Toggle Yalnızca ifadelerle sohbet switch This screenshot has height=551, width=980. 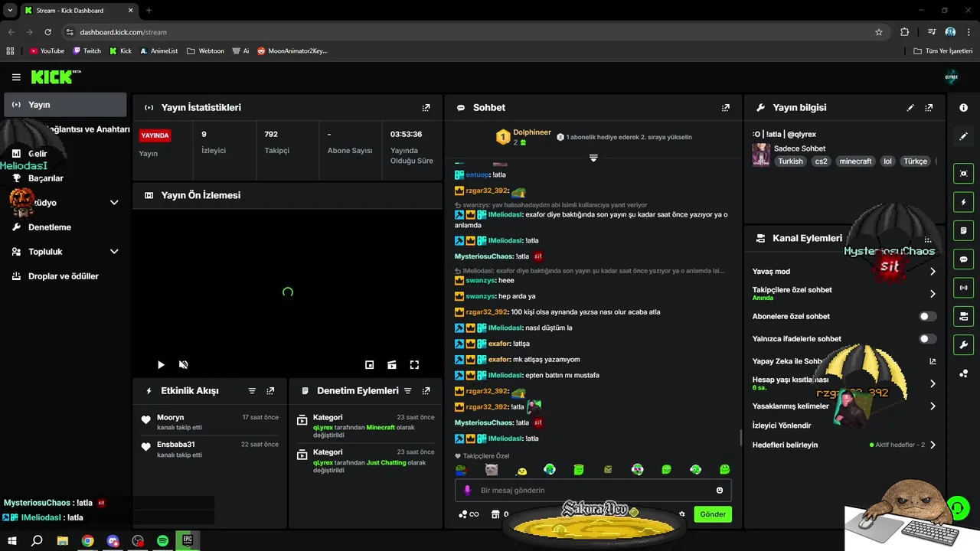click(927, 339)
